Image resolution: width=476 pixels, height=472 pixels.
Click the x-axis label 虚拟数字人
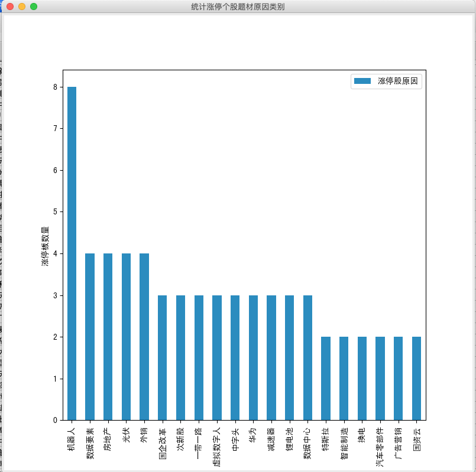click(x=217, y=447)
